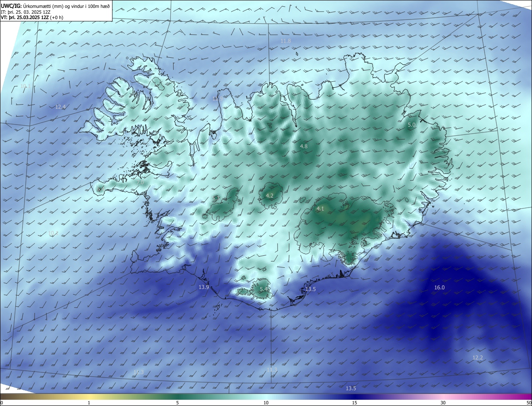Click the 4.2 value on the central glacier
Image resolution: width=532 pixels, height=406 pixels.
(x=269, y=196)
